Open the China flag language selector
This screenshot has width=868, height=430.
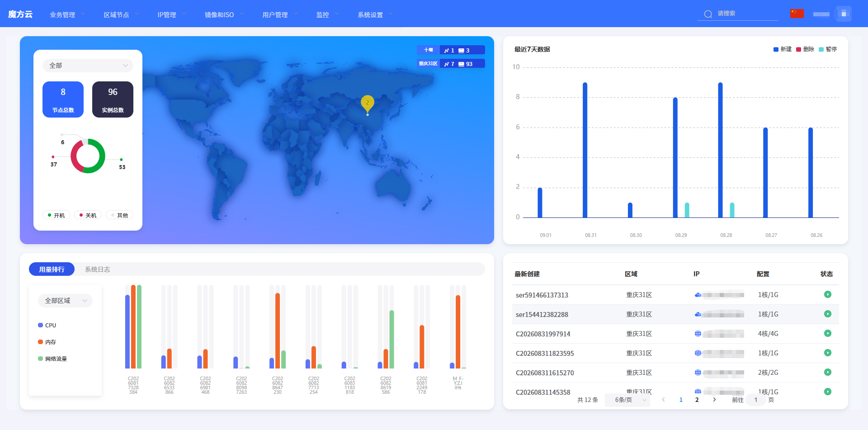click(x=797, y=14)
